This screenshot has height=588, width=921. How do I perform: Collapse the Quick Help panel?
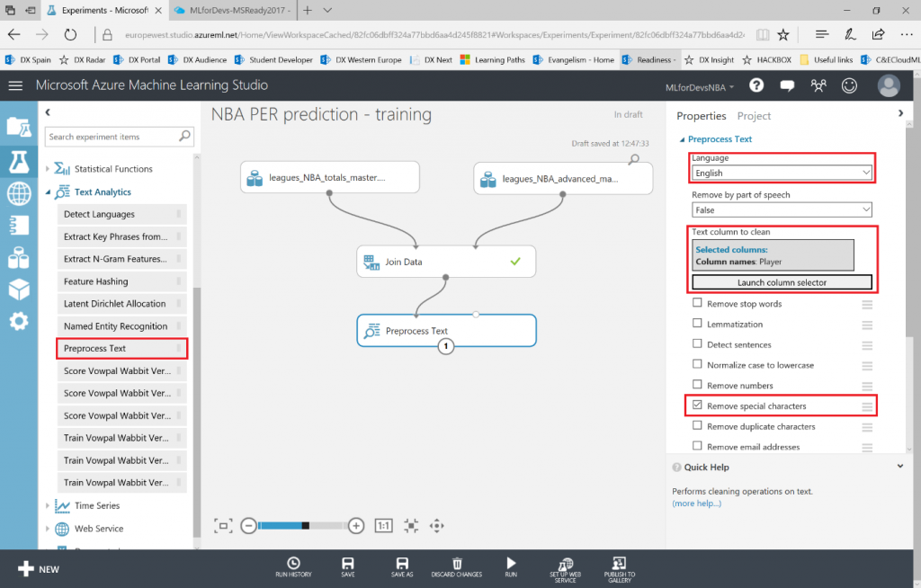[x=899, y=467]
